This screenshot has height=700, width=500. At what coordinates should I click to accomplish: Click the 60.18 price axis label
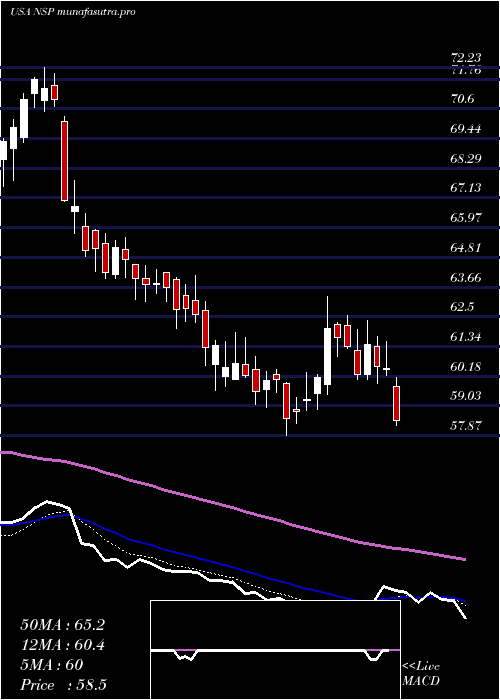(x=466, y=367)
